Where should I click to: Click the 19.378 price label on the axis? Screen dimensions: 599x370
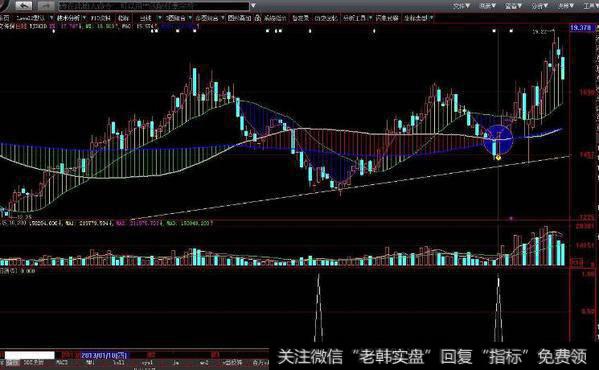581,27
